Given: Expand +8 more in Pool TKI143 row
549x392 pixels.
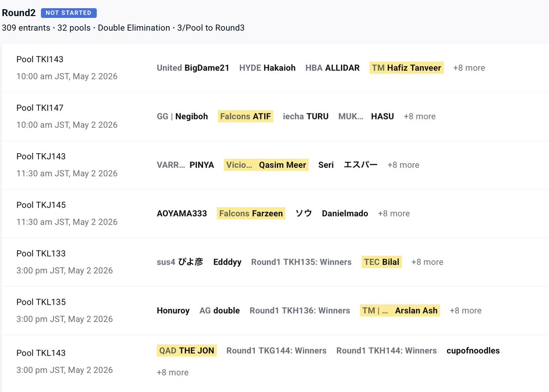Looking at the screenshot, I should point(469,68).
